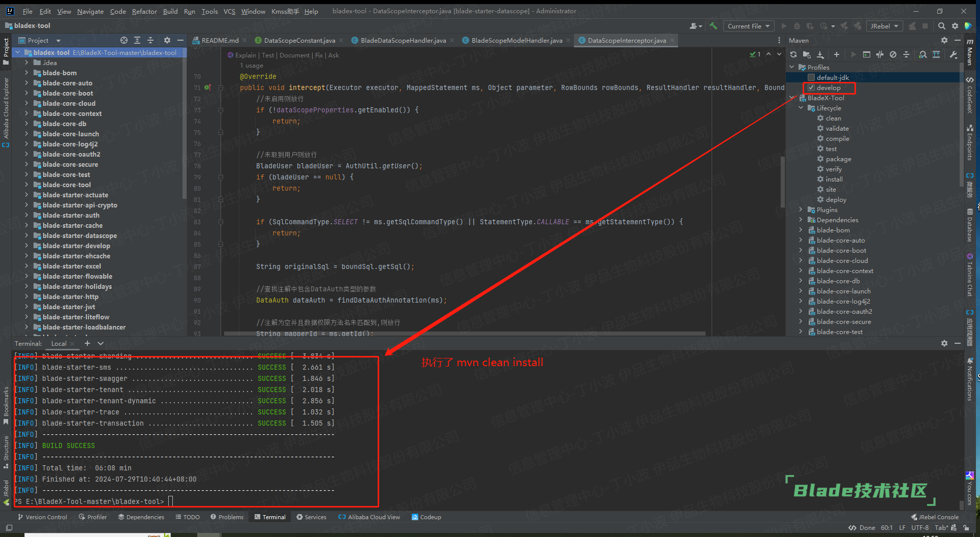Screen dimensions: 980x537
Task: Open the Problems tool window
Action: [x=227, y=517]
